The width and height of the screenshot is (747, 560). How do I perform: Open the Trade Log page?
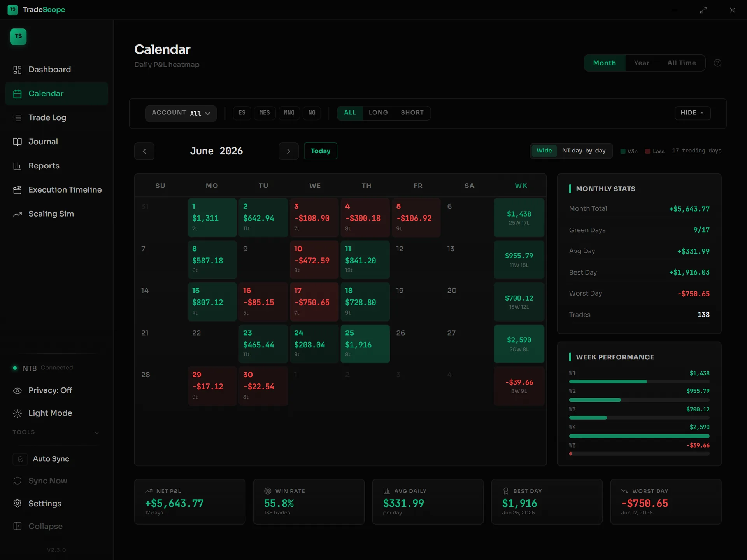(56, 118)
